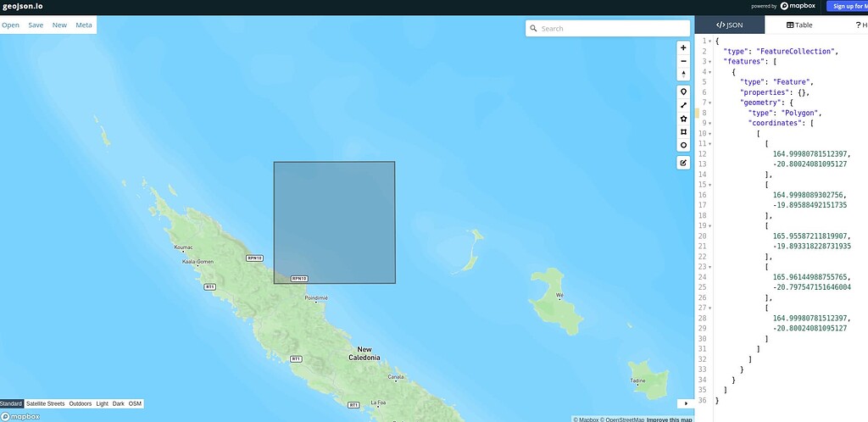Open the Improve this map link
The width and height of the screenshot is (868, 422).
click(670, 419)
